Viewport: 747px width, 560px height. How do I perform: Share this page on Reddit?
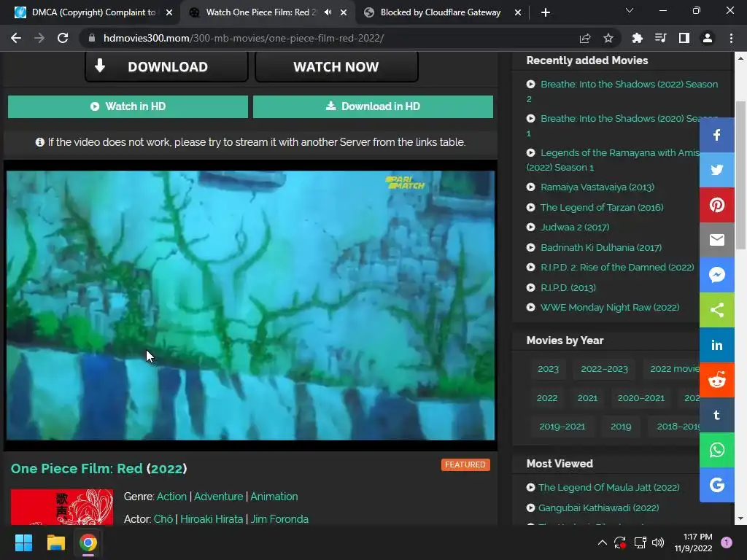click(716, 380)
